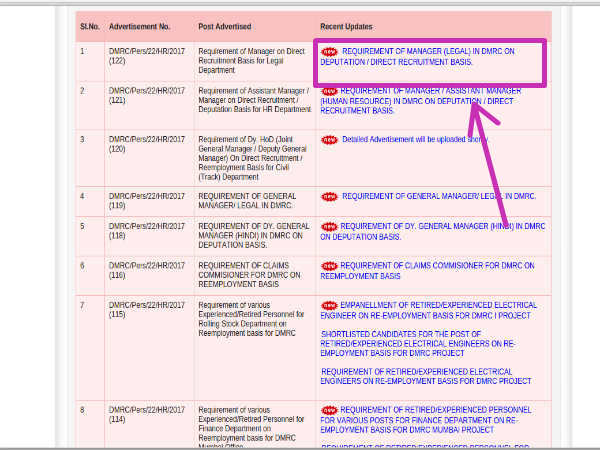The image size is (600, 450).
Task: Click the Sl.No. column header
Action: point(90,26)
